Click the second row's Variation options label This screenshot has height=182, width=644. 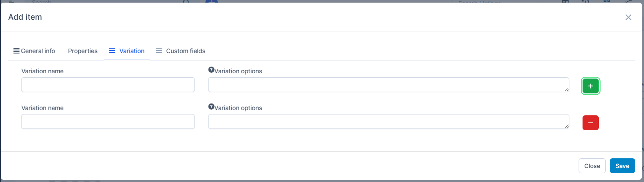(x=238, y=108)
